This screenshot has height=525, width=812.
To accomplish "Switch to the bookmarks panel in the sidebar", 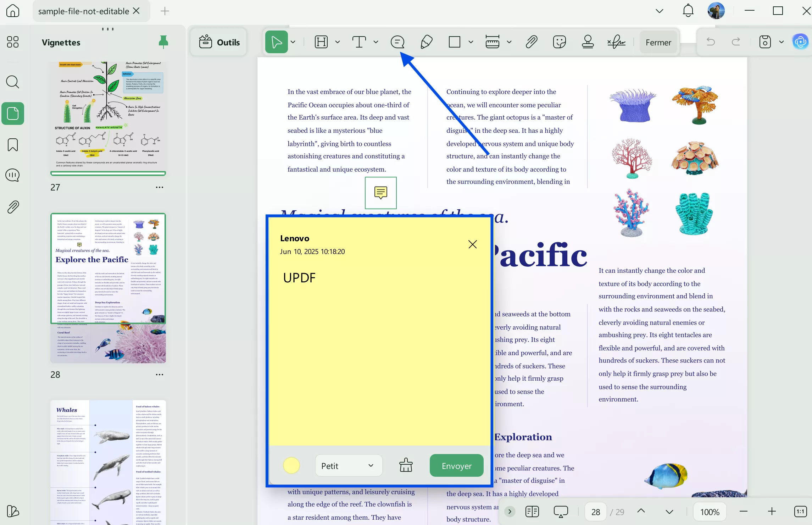I will pyautogui.click(x=13, y=145).
